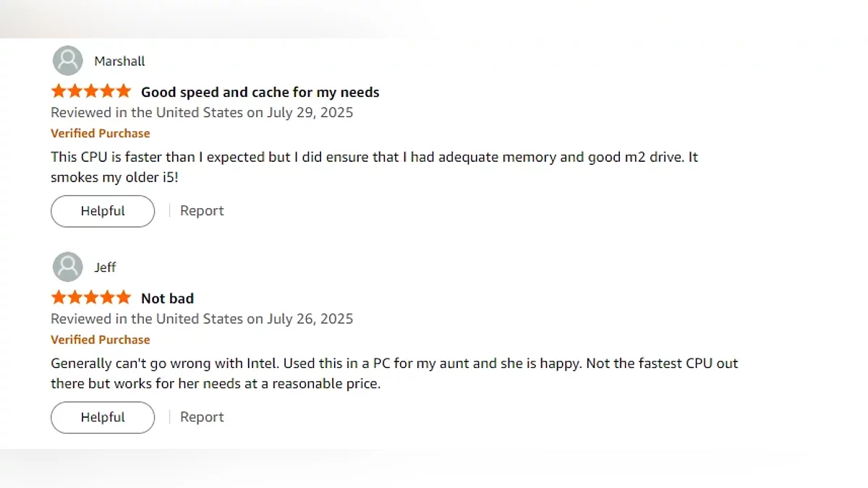Click the July 29, 2025 review date line
The height and width of the screenshot is (488, 868).
(202, 113)
